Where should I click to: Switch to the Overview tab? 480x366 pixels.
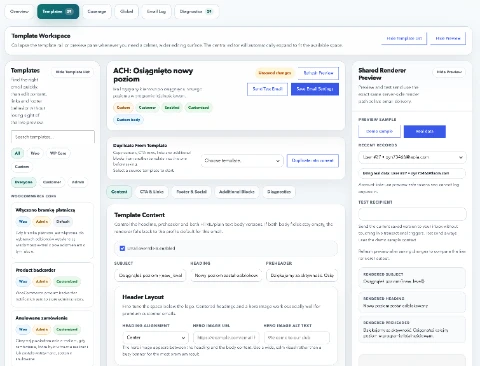click(19, 12)
